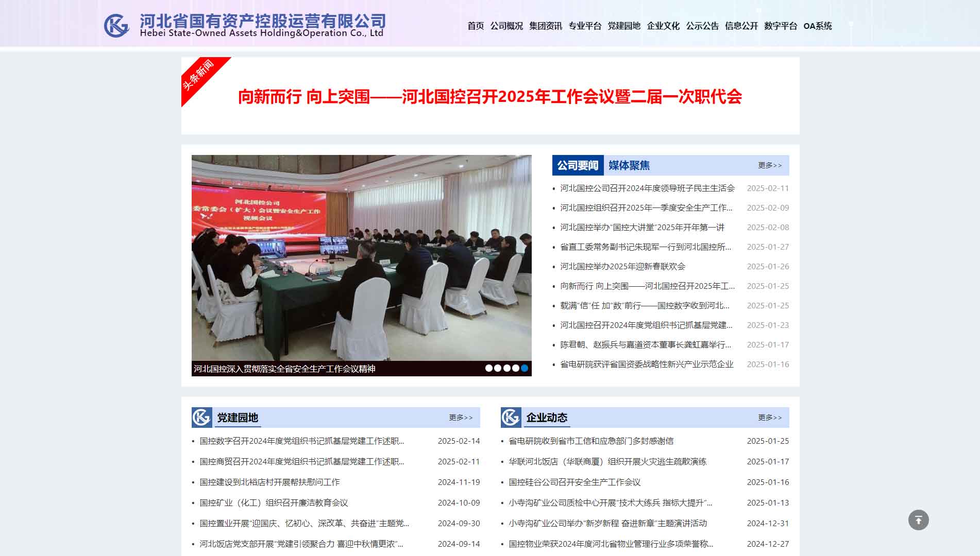Image resolution: width=980 pixels, height=556 pixels.
Task: Open OA系统 menu item
Action: click(x=818, y=26)
